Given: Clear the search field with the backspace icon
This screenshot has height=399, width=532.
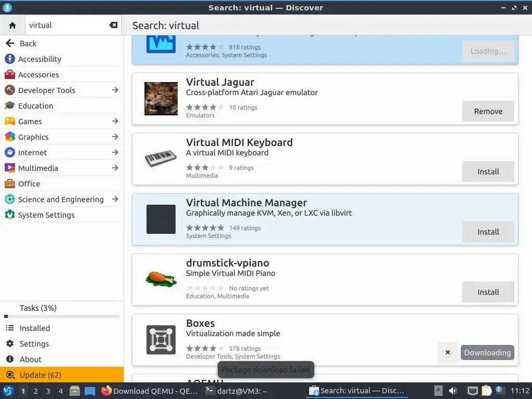Looking at the screenshot, I should click(113, 25).
